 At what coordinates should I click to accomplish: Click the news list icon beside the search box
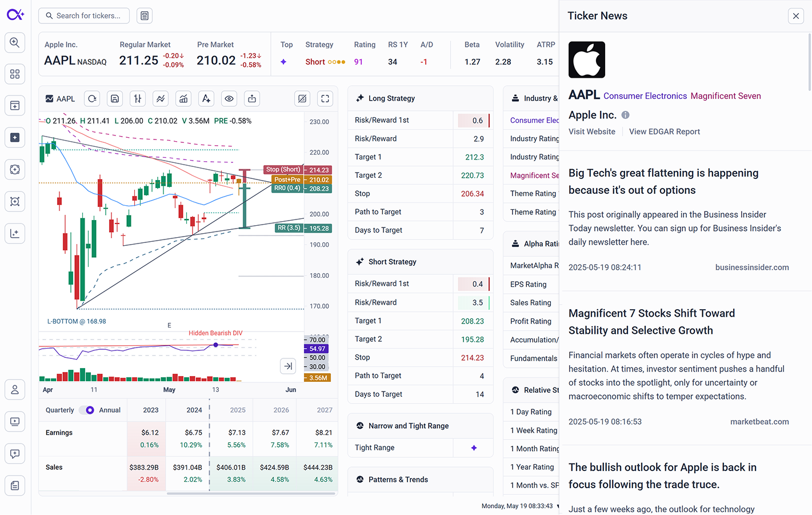(145, 16)
